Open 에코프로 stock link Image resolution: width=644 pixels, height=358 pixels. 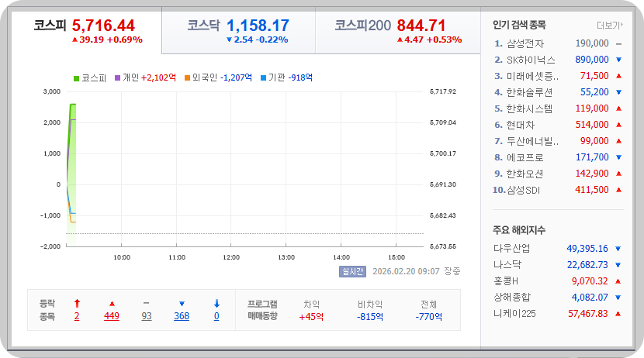click(x=525, y=157)
